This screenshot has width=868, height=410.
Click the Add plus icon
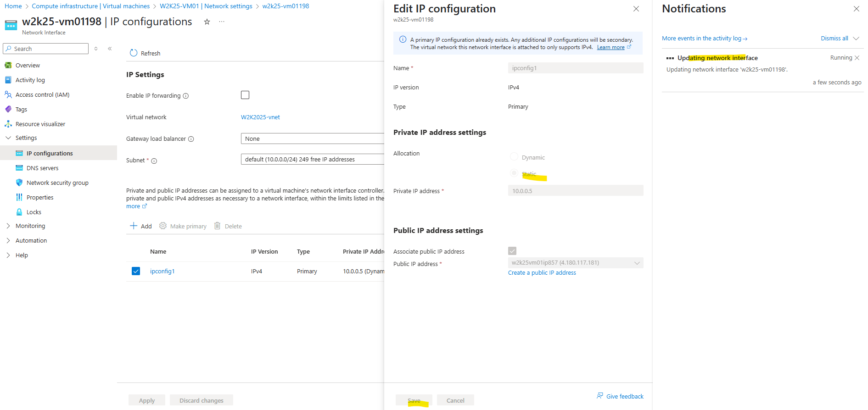pos(134,226)
